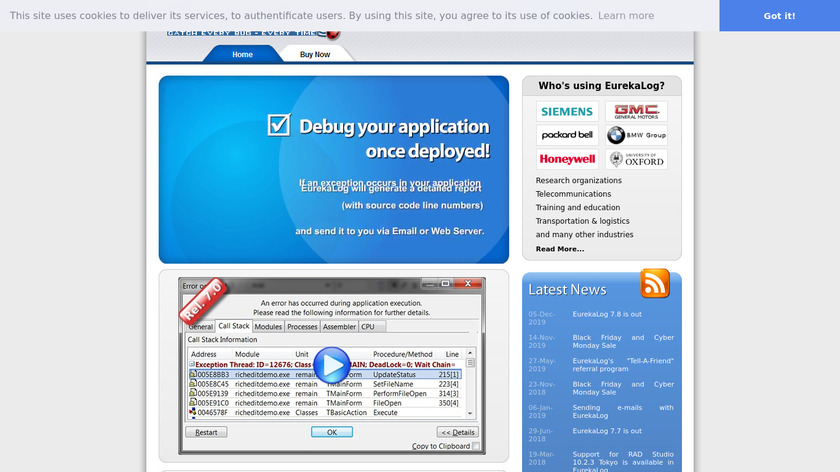This screenshot has width=840, height=472.
Task: Click the Training and education text
Action: pyautogui.click(x=578, y=207)
